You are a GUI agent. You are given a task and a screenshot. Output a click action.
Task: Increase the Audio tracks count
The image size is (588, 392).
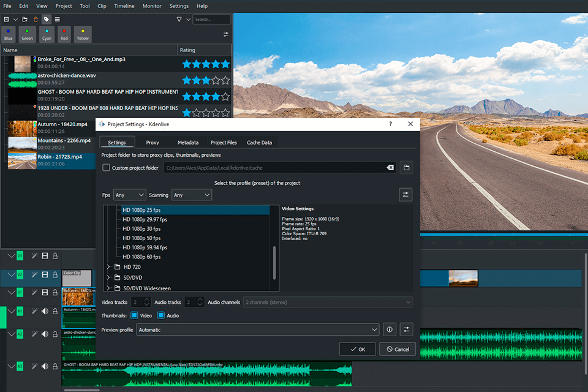click(200, 300)
